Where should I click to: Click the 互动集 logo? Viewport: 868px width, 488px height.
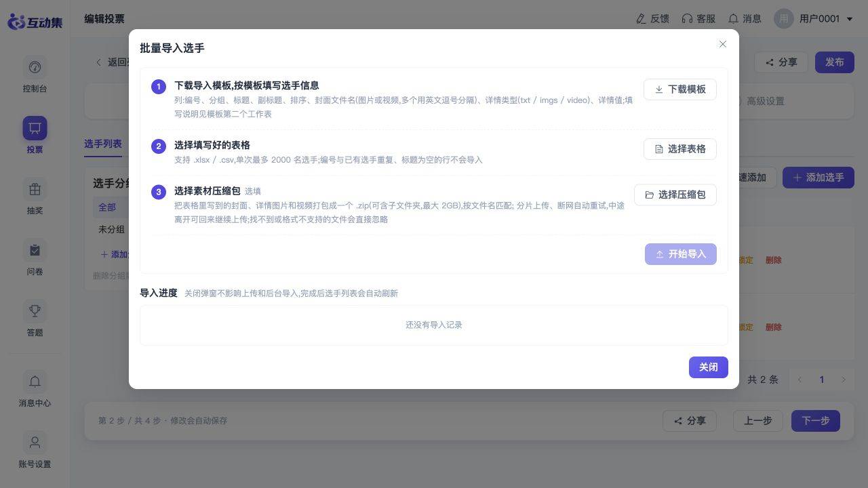click(x=35, y=22)
